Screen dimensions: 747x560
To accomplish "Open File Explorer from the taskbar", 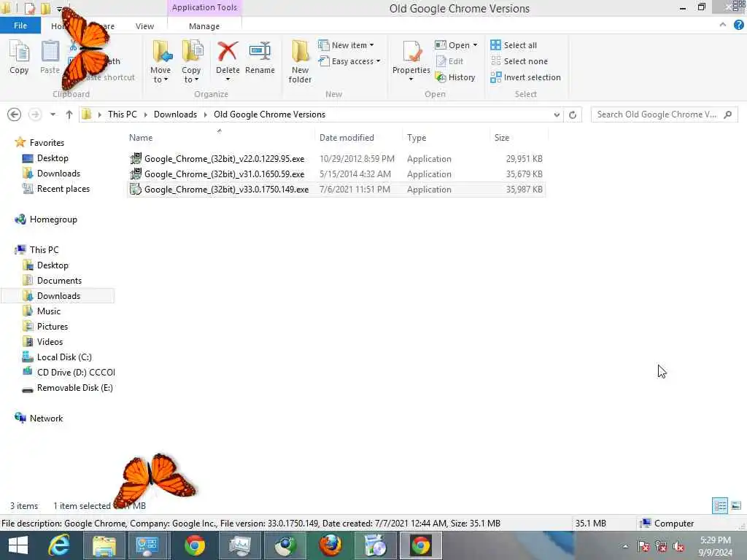I will point(104,545).
